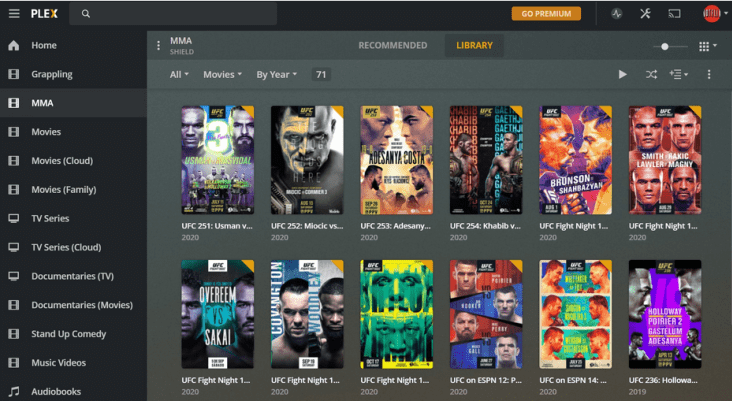Open UFC 251 Usman poster
The height and width of the screenshot is (401, 732).
click(x=218, y=160)
